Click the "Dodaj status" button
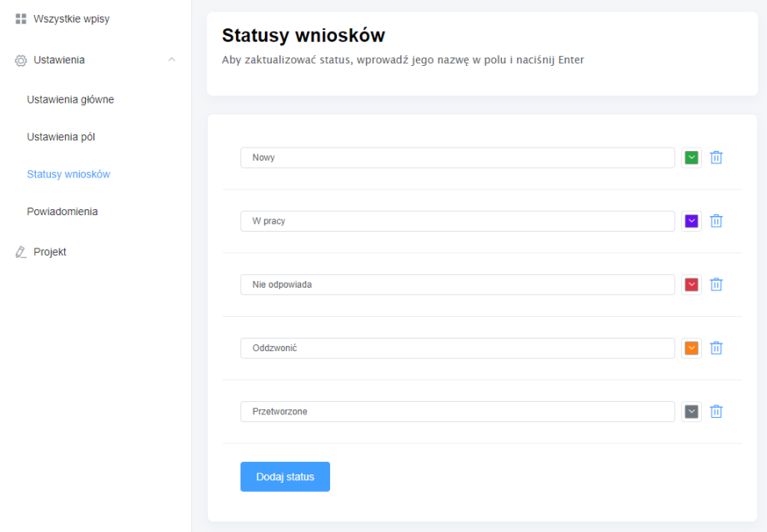The image size is (767, 532). (x=285, y=477)
